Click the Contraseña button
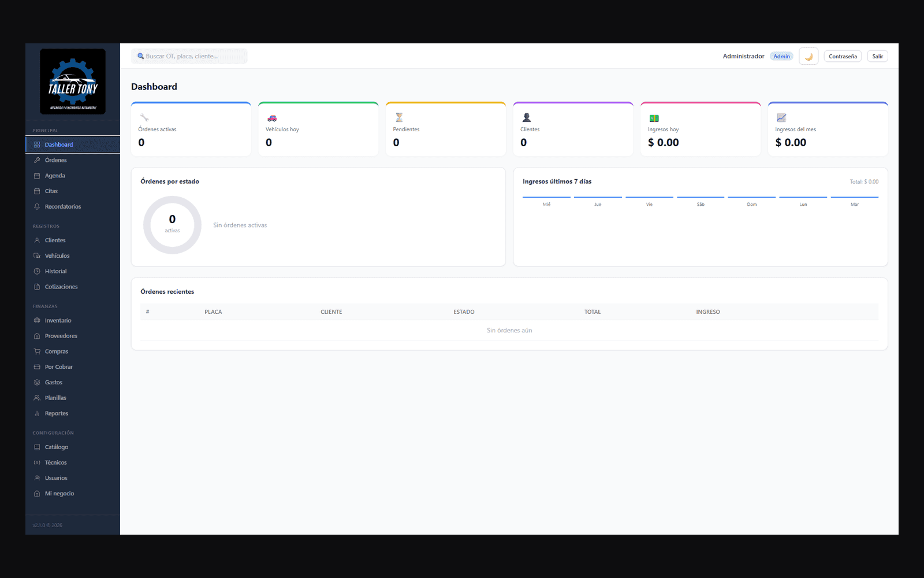 click(x=843, y=56)
